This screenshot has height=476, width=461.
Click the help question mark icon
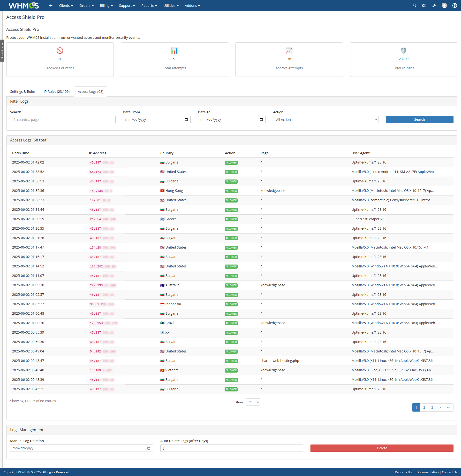[x=454, y=5]
